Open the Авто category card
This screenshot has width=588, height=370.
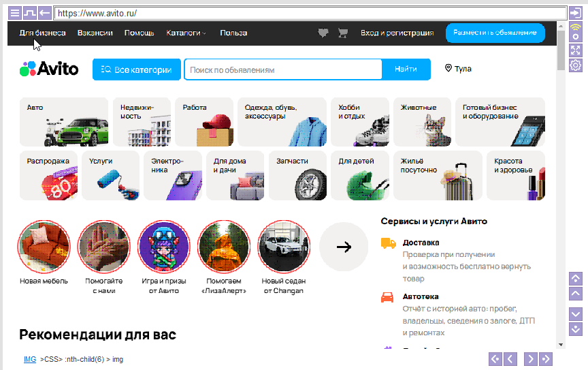coord(64,122)
